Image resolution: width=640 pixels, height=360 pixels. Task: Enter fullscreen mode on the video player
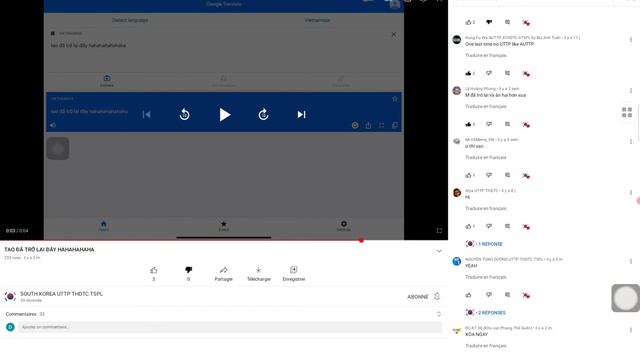(x=439, y=231)
